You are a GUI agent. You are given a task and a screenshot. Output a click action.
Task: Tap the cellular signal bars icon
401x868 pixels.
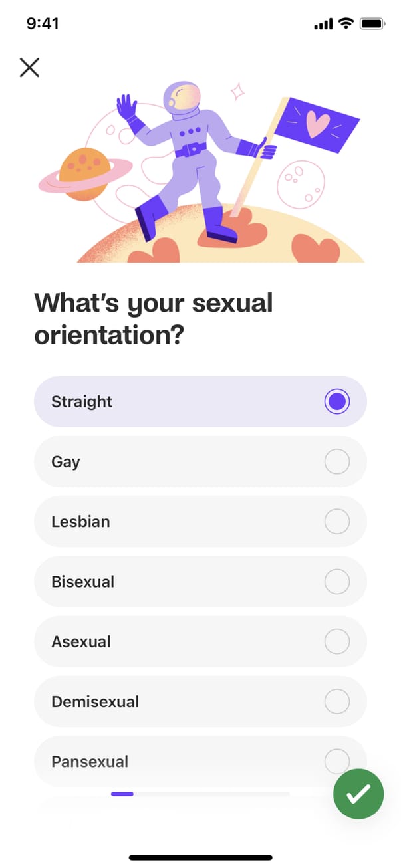pos(323,24)
